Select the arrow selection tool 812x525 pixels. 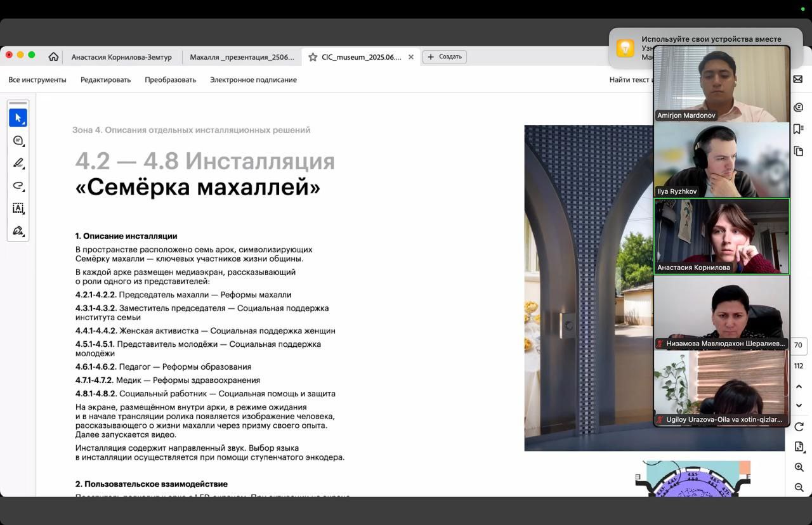(x=18, y=118)
